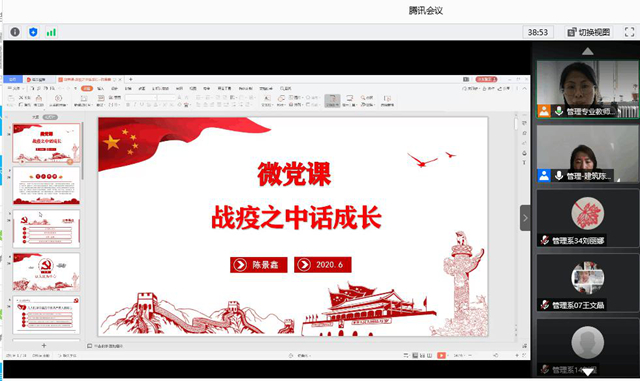Start the slideshow with the orange play icon
The height and width of the screenshot is (381, 640).
[x=441, y=355]
